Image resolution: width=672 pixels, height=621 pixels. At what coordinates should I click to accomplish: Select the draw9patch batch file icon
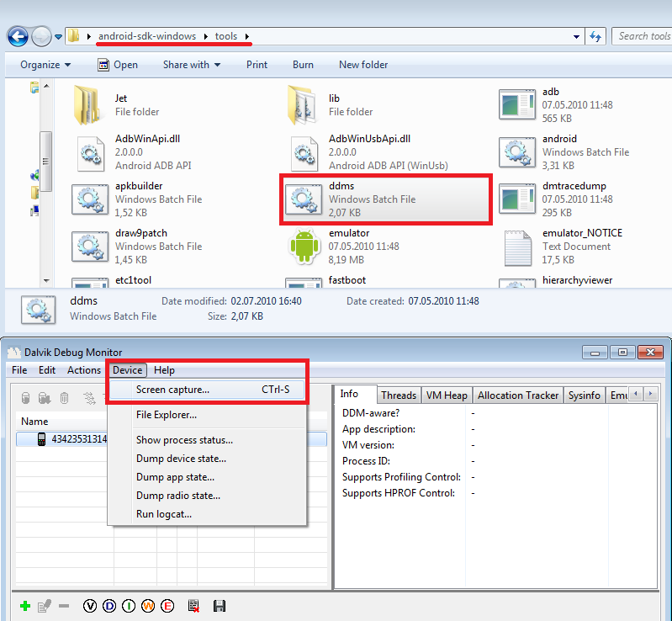89,247
